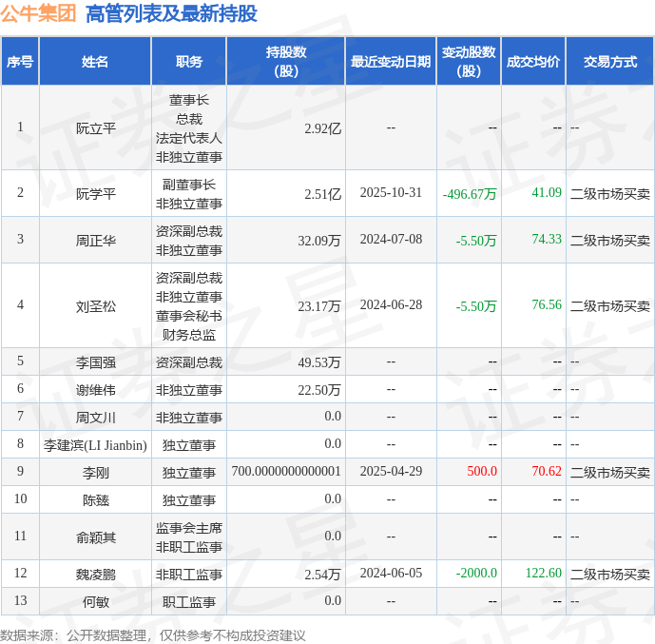The image size is (655, 644).
Task: Select the 最近变动日期 column header
Action: pyautogui.click(x=391, y=62)
